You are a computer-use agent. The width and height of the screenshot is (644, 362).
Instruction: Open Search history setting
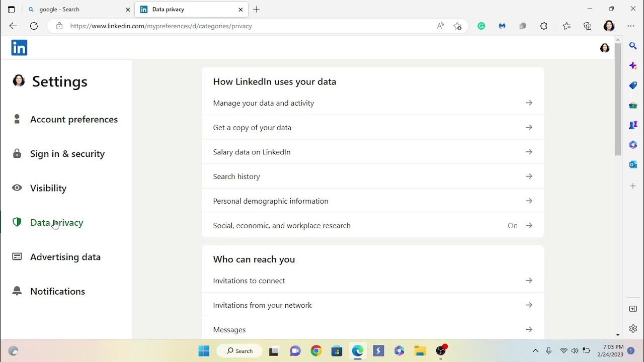[373, 176]
